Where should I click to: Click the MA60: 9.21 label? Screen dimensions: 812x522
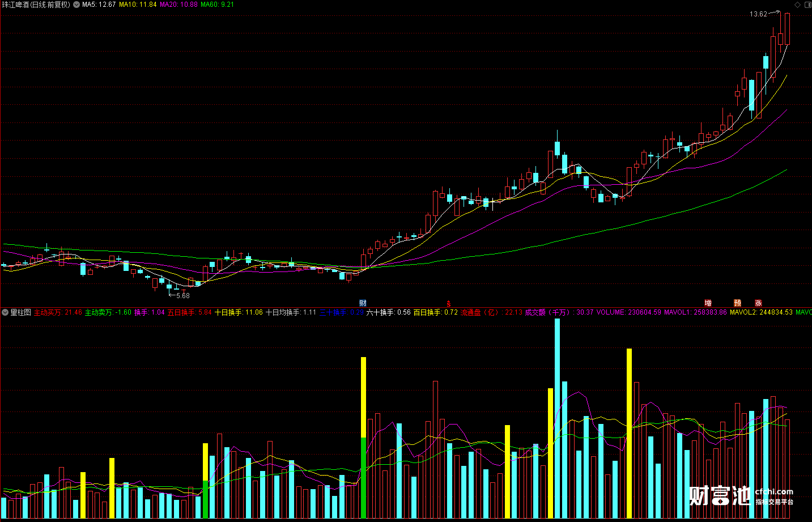pos(217,5)
